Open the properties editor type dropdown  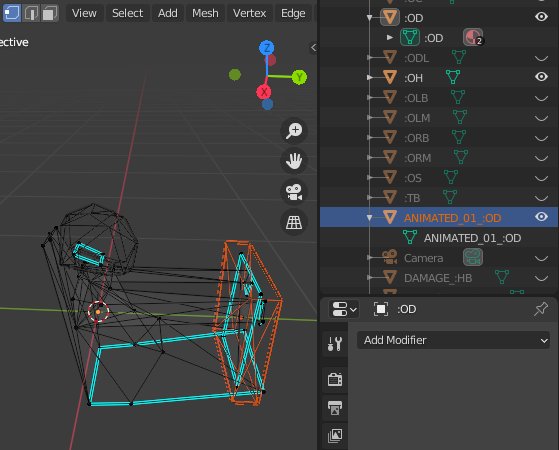click(344, 309)
